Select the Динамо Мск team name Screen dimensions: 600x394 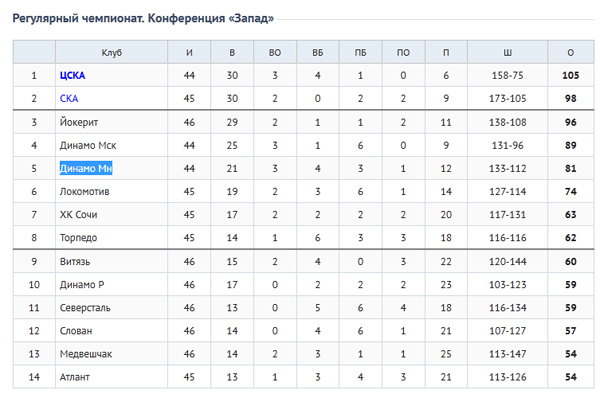pyautogui.click(x=88, y=145)
